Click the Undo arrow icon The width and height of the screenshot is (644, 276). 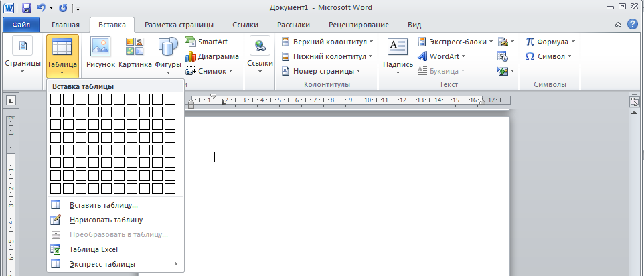tap(41, 7)
